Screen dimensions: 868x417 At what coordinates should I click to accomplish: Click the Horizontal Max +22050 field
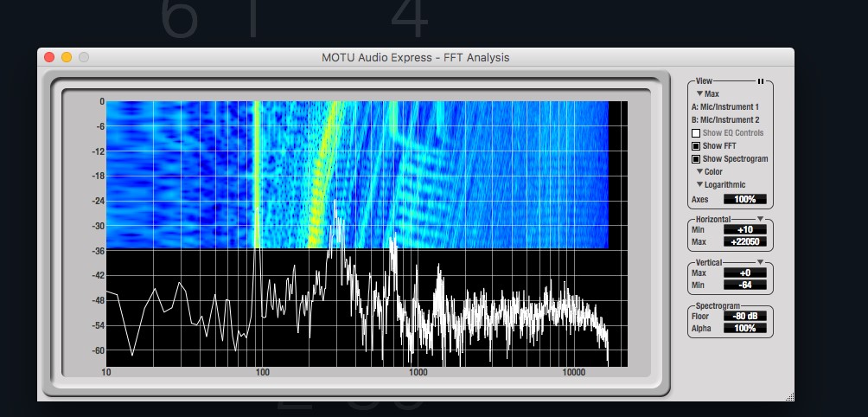[x=745, y=241]
